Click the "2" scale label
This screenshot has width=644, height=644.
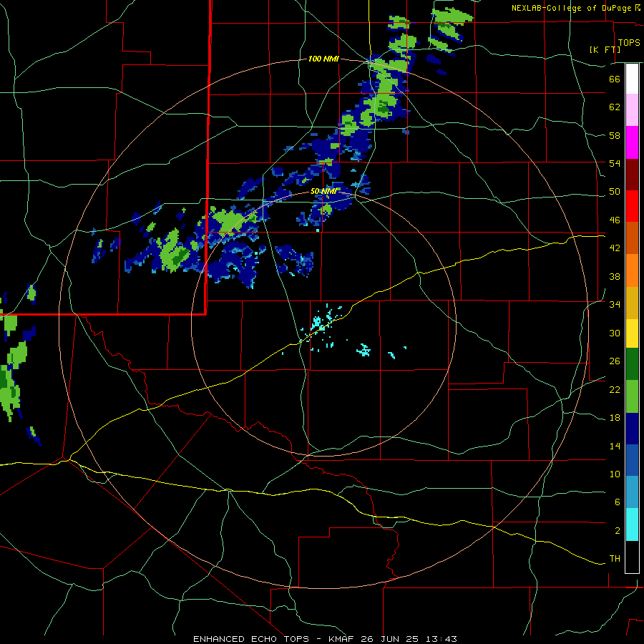(617, 531)
